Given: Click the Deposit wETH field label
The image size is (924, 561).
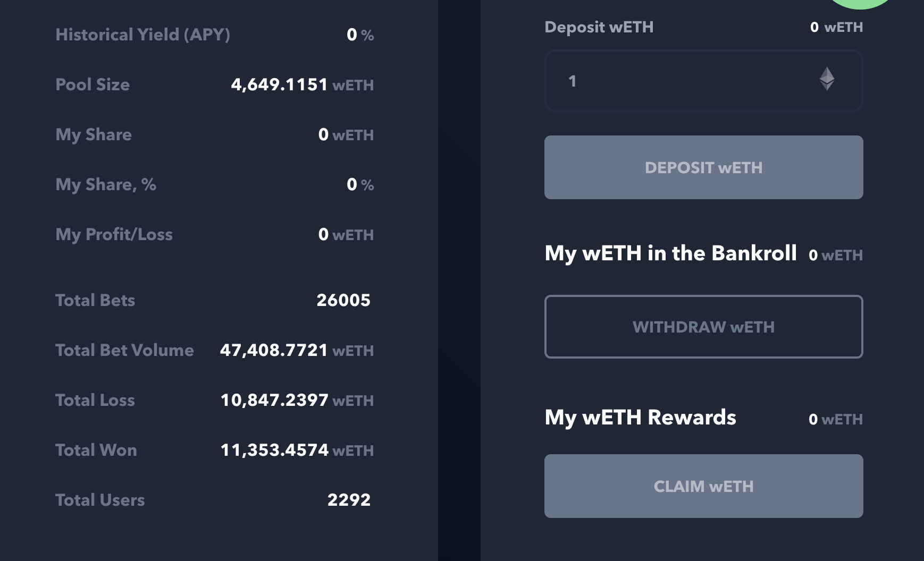Looking at the screenshot, I should (599, 27).
